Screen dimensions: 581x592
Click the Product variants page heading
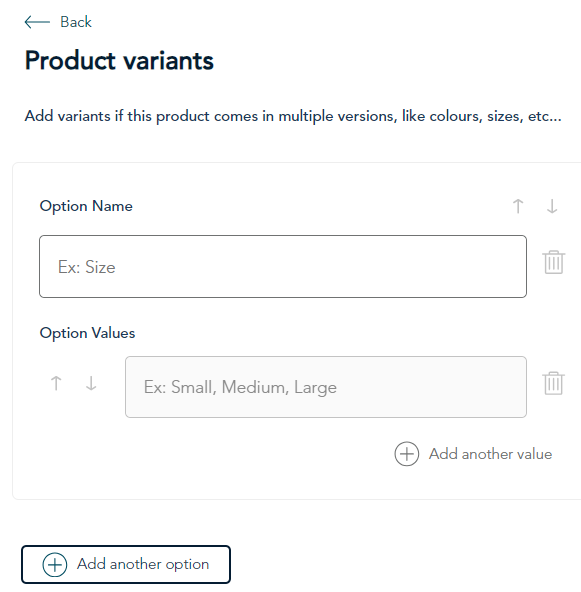(x=119, y=60)
